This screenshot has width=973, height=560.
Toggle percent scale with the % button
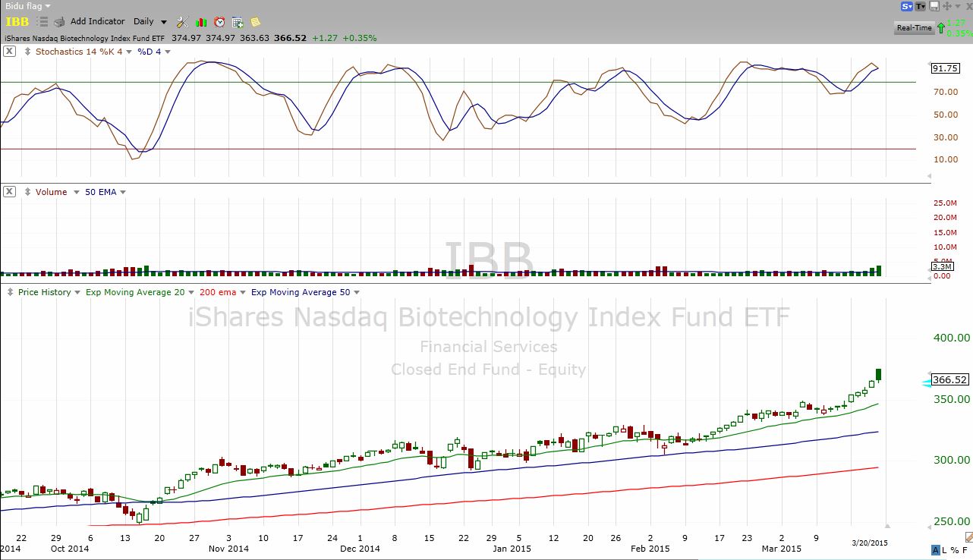click(954, 550)
